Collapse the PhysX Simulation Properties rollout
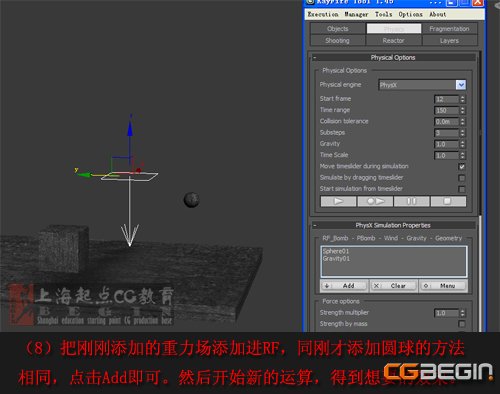 click(x=314, y=226)
